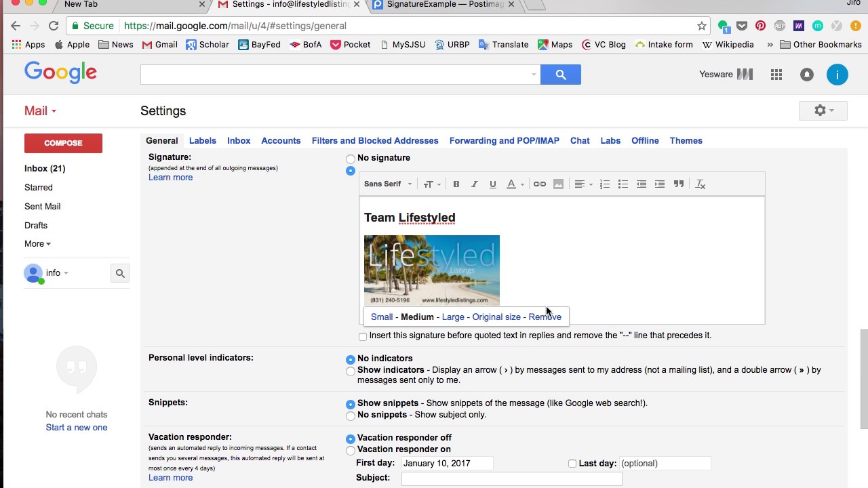Select Show indicators option

(351, 371)
